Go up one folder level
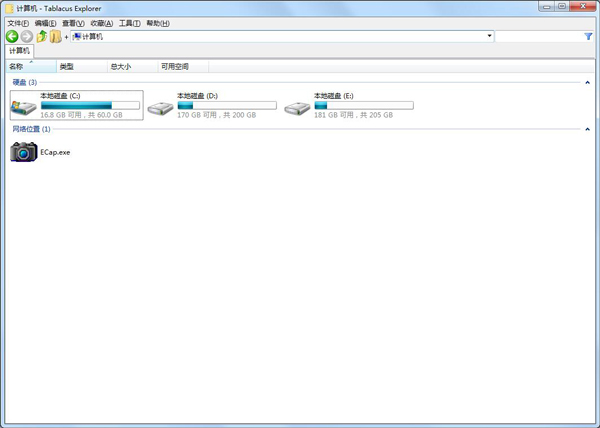600x428 pixels. [42, 36]
